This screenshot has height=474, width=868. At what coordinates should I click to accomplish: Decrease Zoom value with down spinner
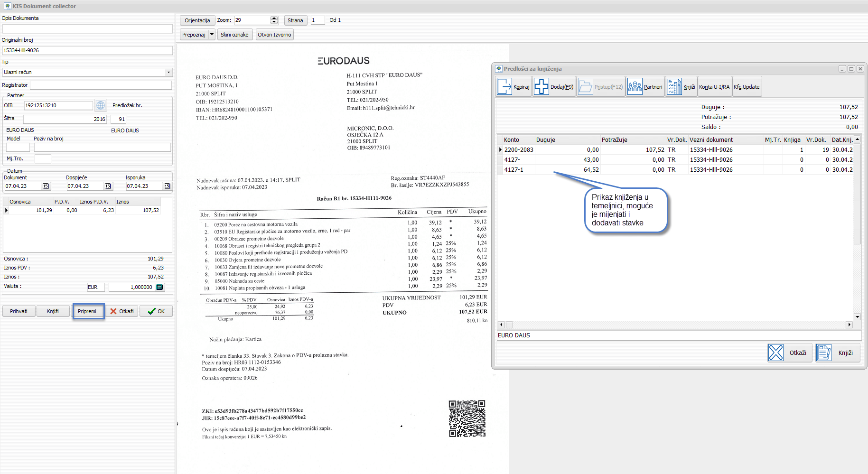coord(274,22)
